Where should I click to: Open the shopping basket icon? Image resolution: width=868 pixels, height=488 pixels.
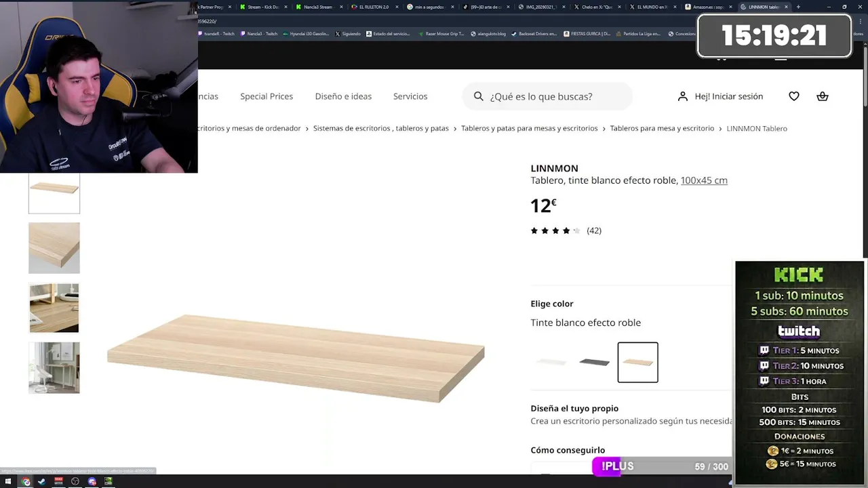823,96
